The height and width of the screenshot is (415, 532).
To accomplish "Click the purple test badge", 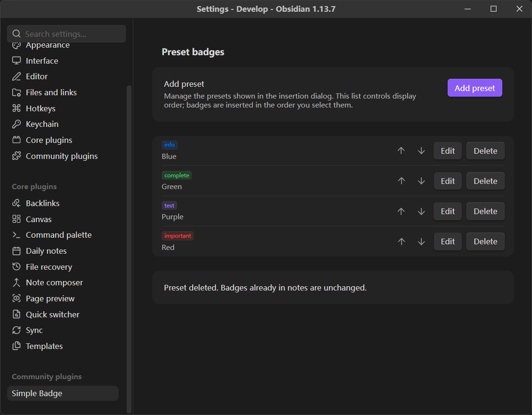I will 169,206.
